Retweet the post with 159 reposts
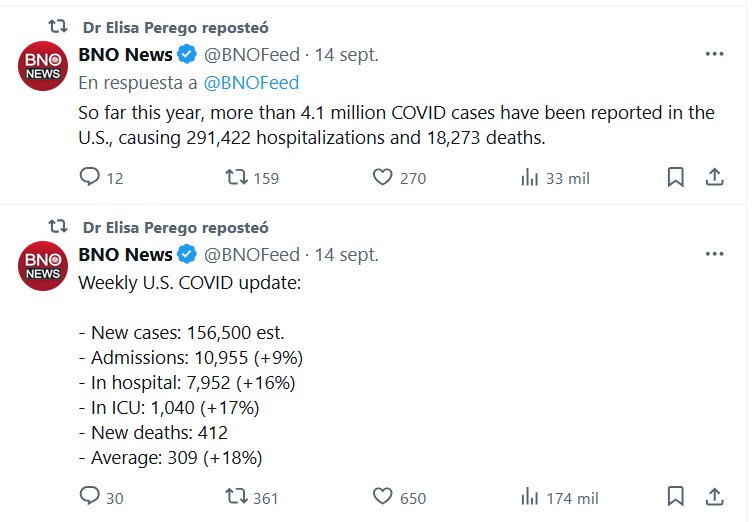Viewport: 754px width, 522px height. (x=236, y=178)
